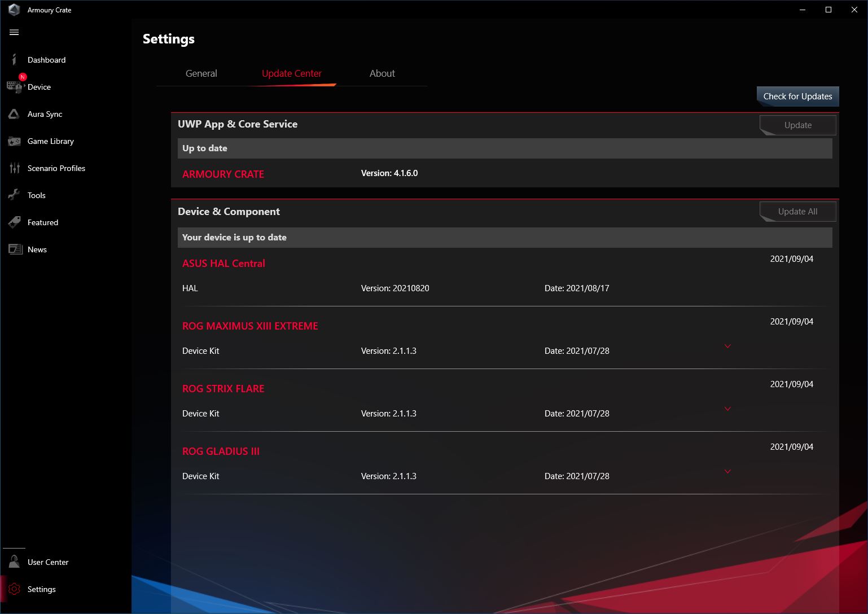Click the Device keyboard icon

(x=14, y=87)
